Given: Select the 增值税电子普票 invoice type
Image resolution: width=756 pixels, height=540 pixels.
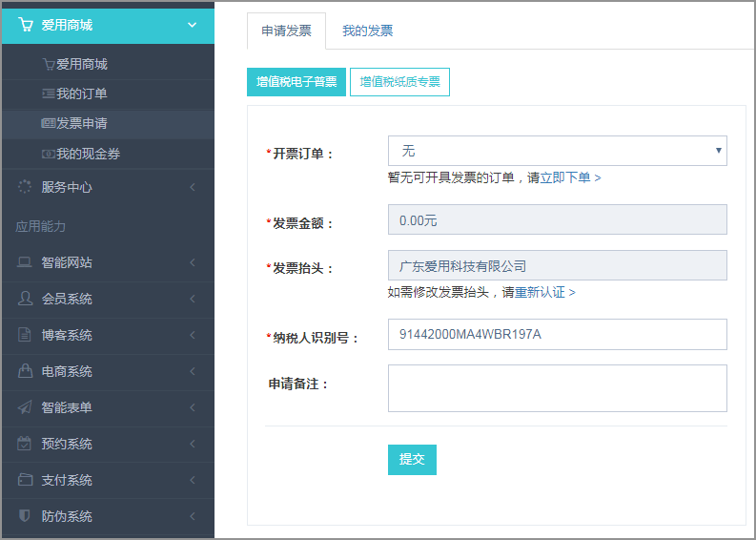Looking at the screenshot, I should (296, 82).
